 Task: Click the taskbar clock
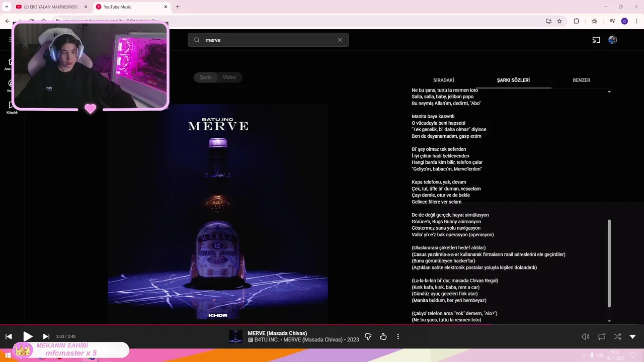[x=616, y=355]
